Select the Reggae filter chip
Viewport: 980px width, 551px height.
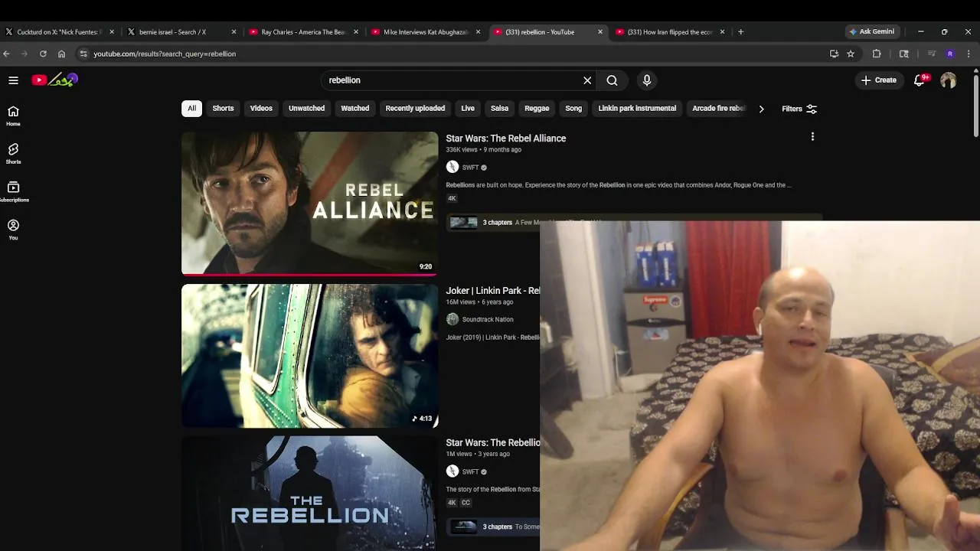537,109
